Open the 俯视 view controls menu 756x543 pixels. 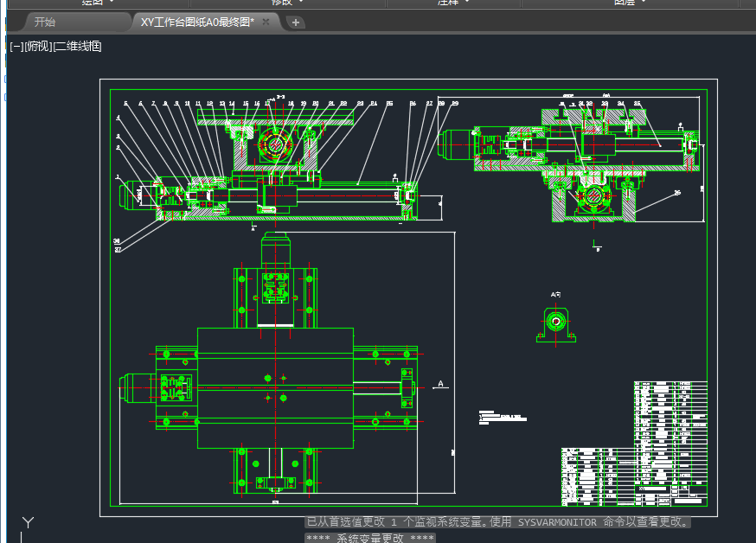point(38,46)
